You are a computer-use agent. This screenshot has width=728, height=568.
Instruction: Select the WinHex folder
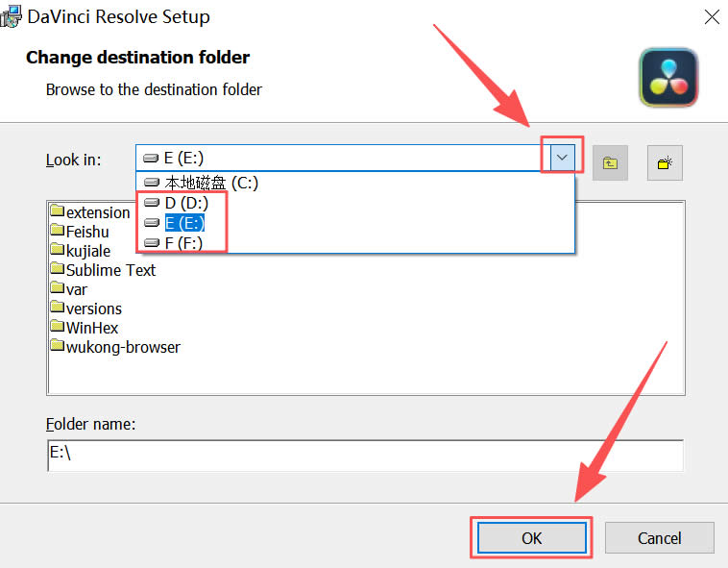(x=91, y=328)
